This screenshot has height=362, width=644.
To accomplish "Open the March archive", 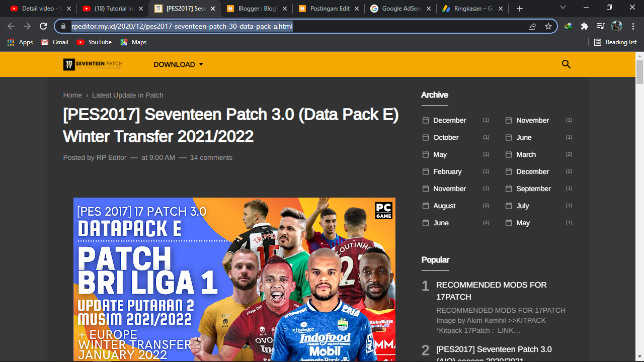I will [x=526, y=154].
